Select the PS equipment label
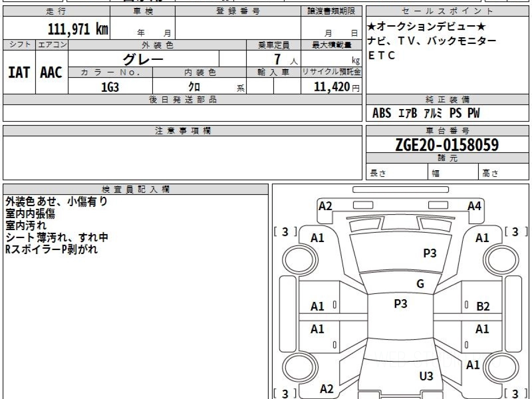 [x=455, y=113]
